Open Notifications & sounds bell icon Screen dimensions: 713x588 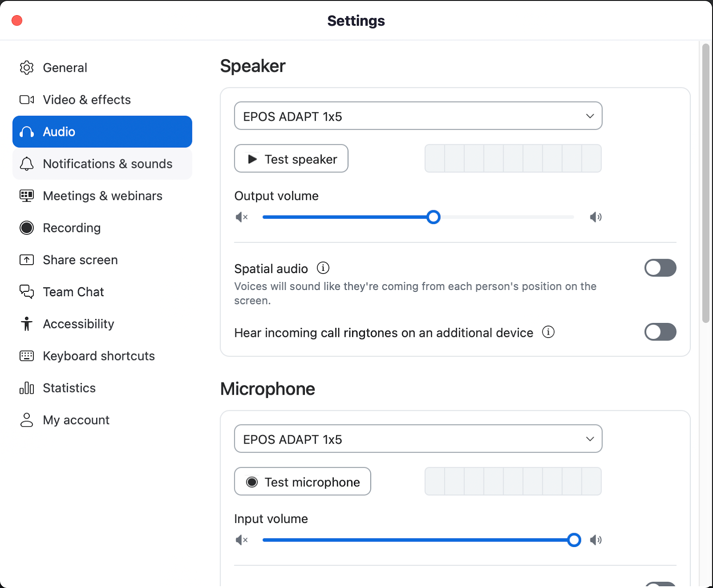pyautogui.click(x=27, y=164)
